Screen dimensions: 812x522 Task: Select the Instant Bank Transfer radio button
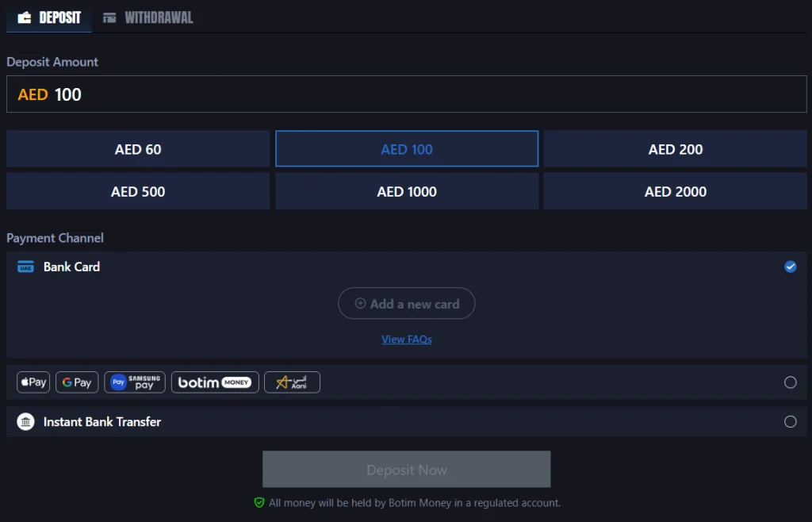791,421
